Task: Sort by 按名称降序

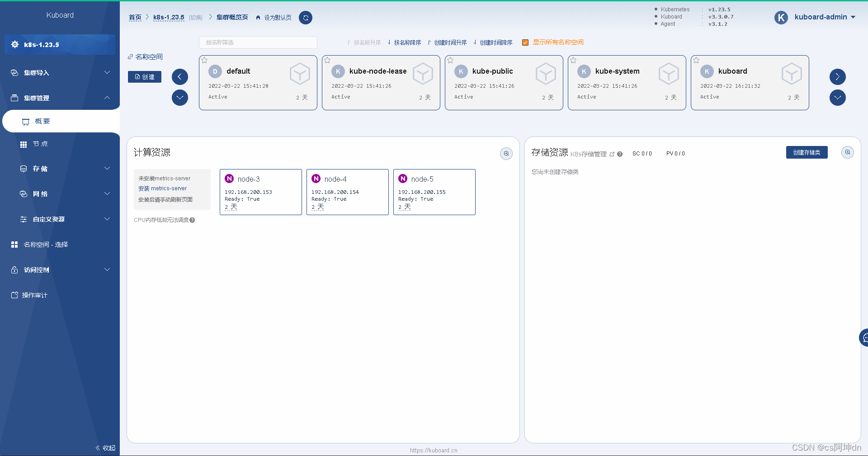Action: 404,42
